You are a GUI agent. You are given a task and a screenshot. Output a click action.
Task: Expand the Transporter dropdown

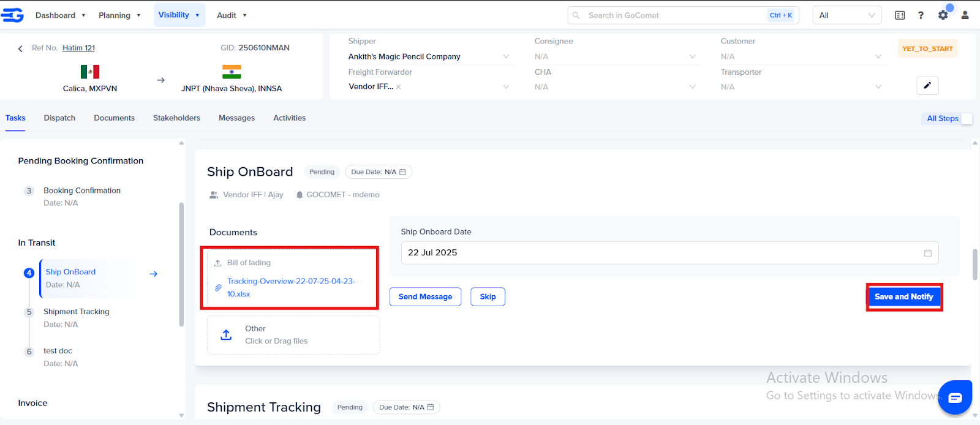click(878, 87)
